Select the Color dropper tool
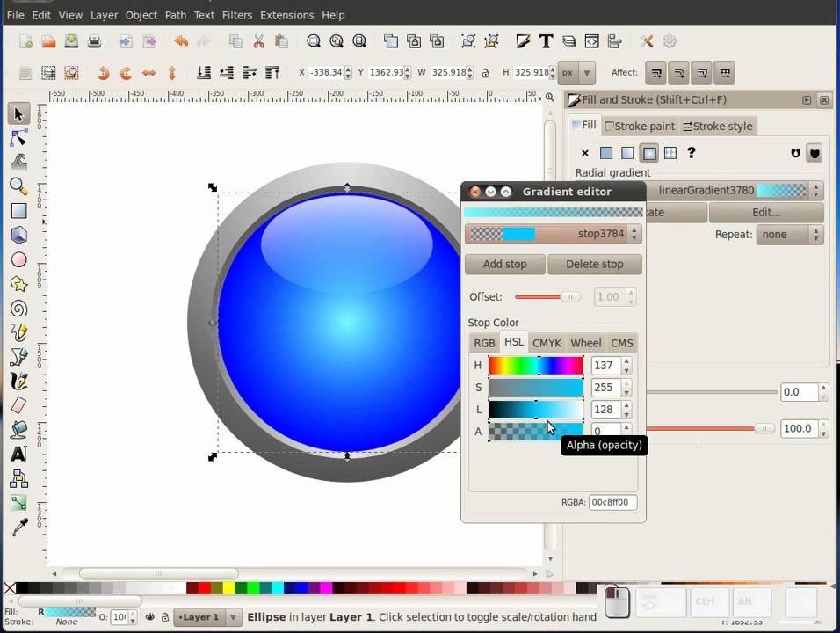 [18, 527]
